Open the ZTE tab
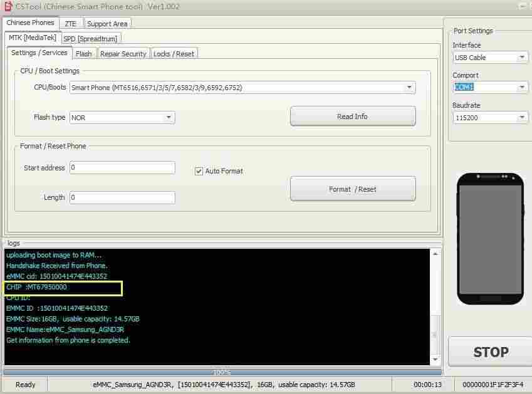532x394 pixels. (x=70, y=24)
